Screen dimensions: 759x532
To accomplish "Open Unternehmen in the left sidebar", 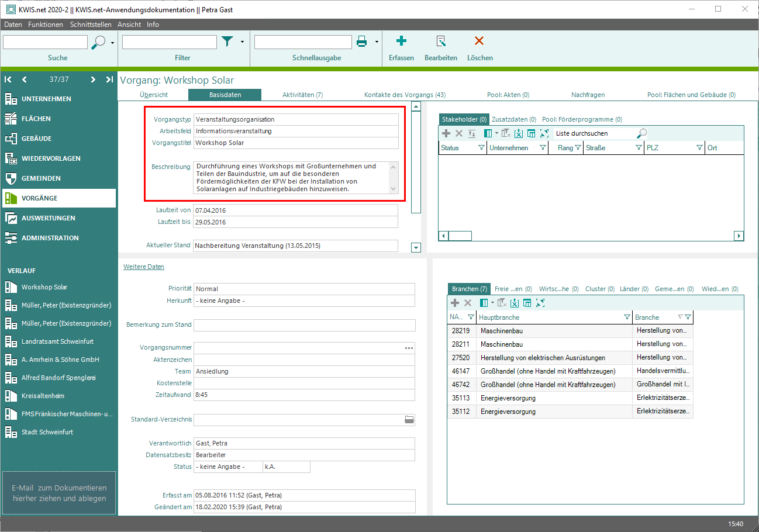I will click(x=46, y=99).
